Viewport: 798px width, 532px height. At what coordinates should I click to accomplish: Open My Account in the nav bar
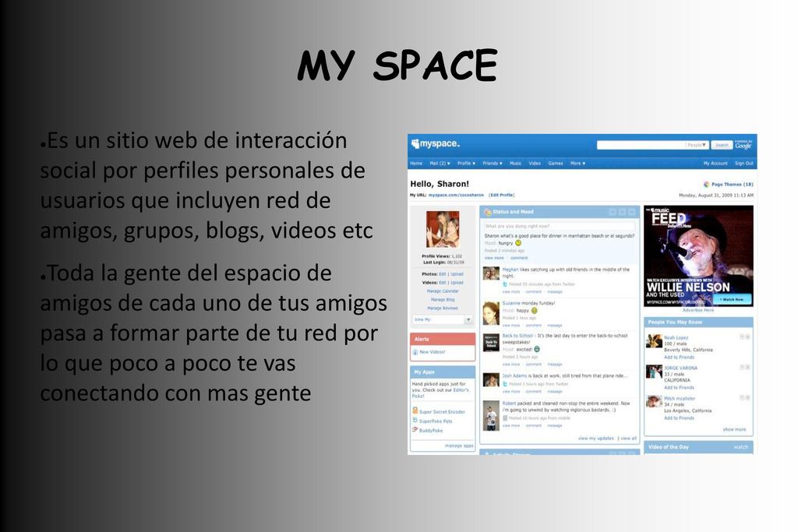coord(715,164)
